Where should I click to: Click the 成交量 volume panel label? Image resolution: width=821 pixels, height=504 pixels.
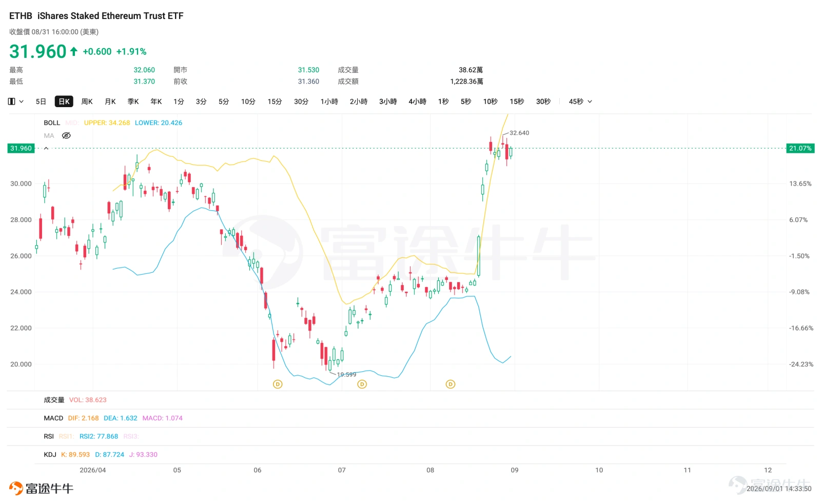[x=54, y=400]
